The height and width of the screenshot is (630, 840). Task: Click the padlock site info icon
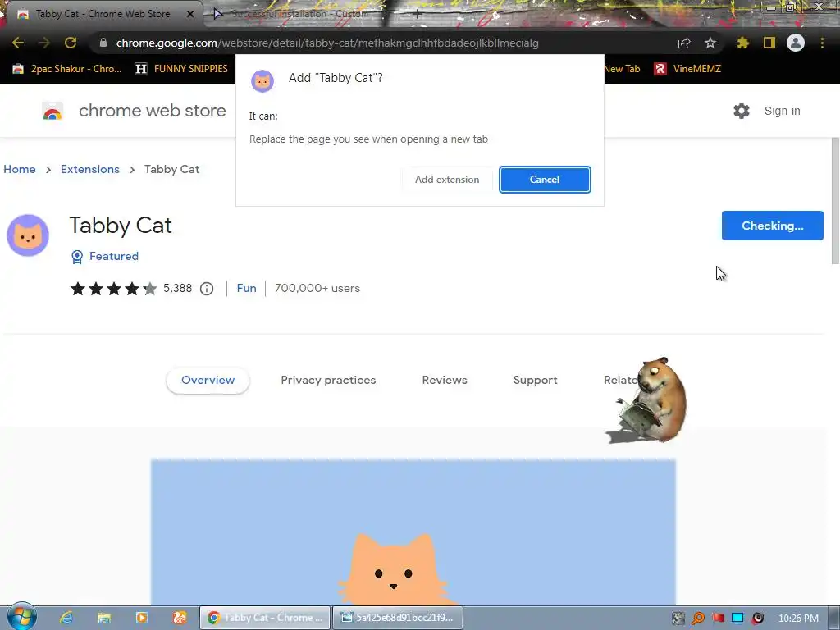click(103, 43)
